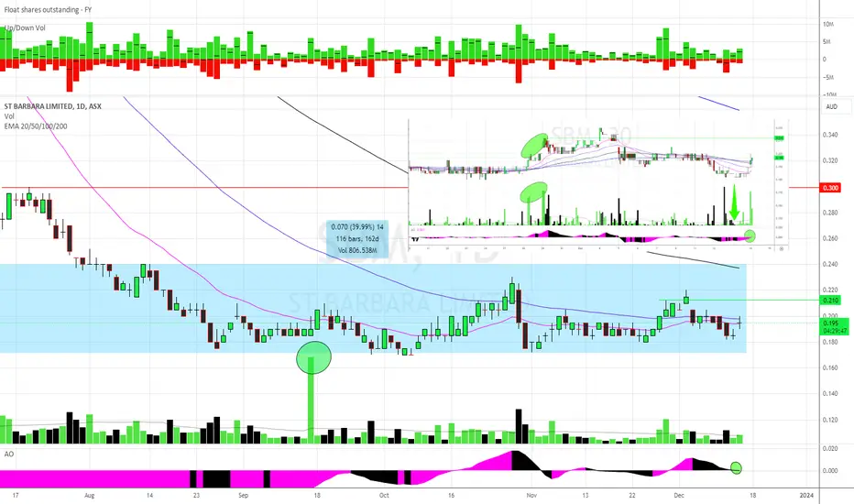Click the 0.000 AO axis value
The image size is (854, 504).
830,471
